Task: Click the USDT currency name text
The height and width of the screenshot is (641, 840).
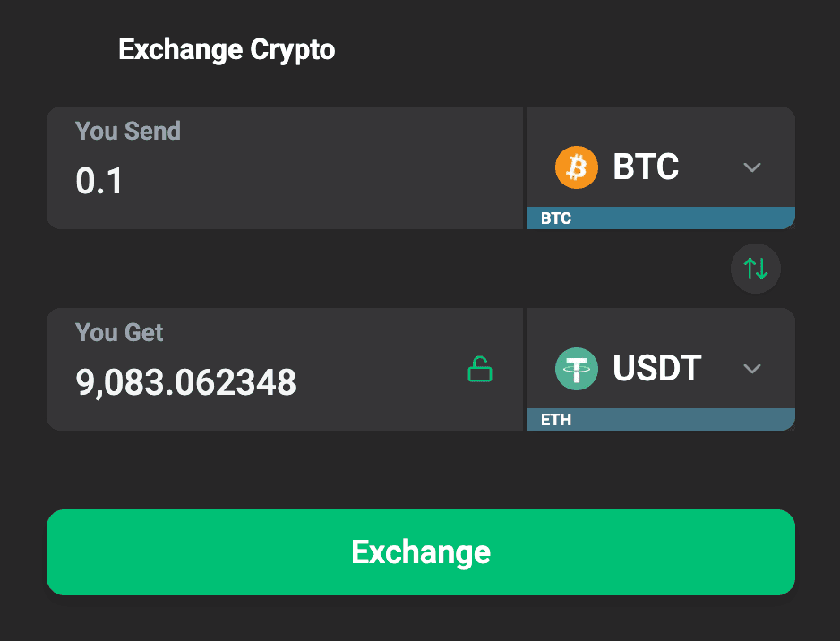Action: coord(657,369)
